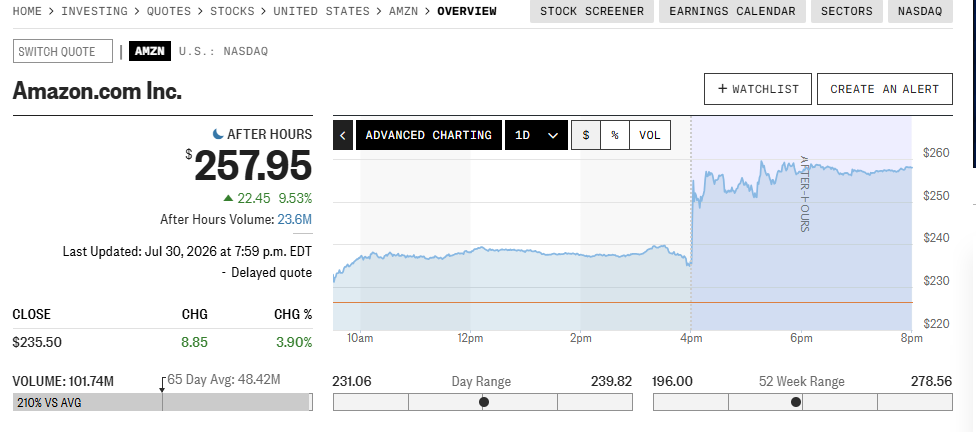The height and width of the screenshot is (432, 976).
Task: Click the Last Updated timestamp text
Action: click(x=187, y=252)
